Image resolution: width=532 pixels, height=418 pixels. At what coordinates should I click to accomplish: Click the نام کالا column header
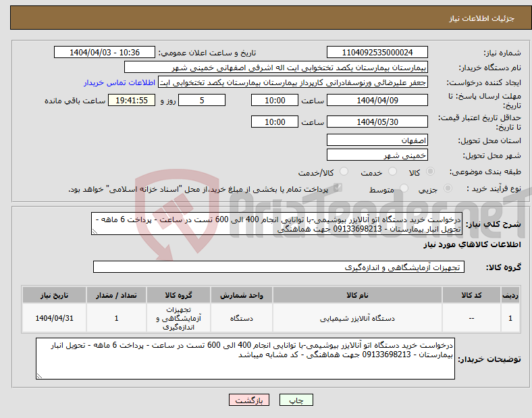click(x=357, y=295)
